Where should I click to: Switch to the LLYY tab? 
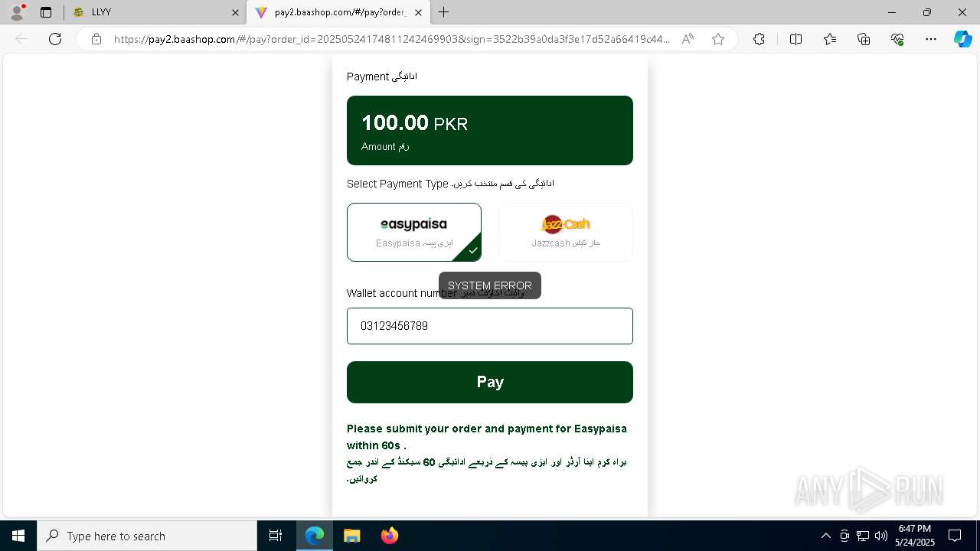coord(155,12)
